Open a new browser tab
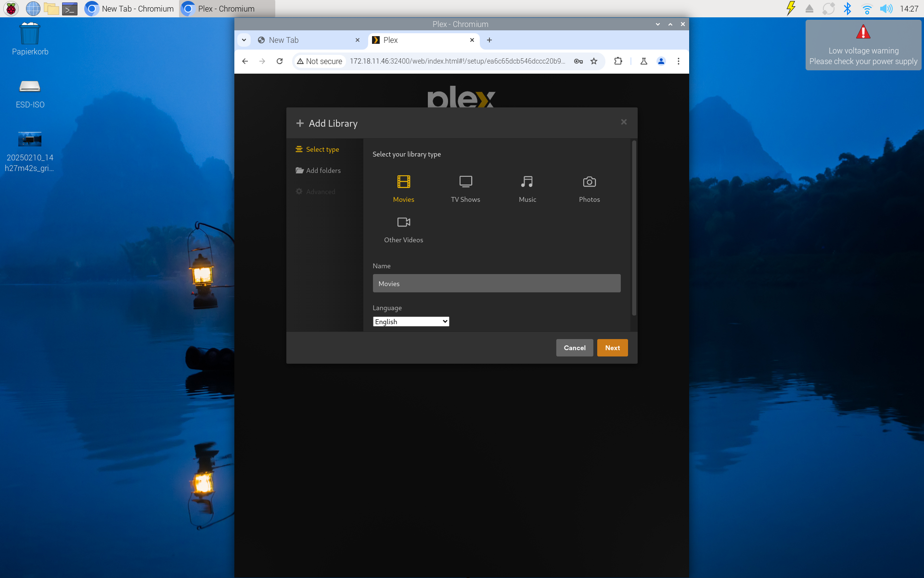924x578 pixels. (x=489, y=40)
